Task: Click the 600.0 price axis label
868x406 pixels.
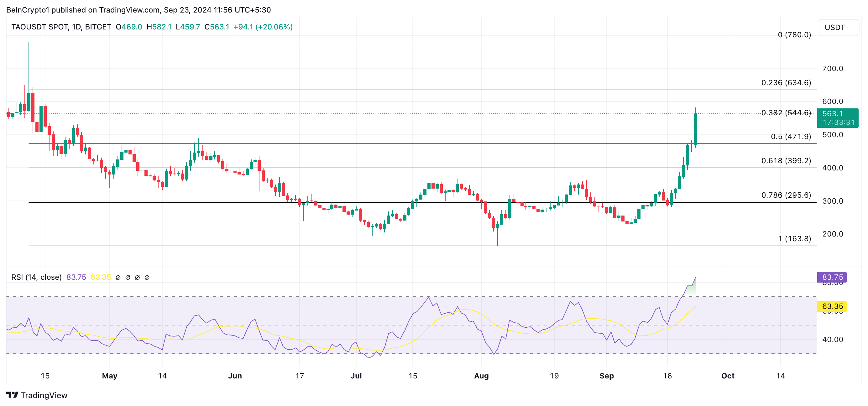Action: click(833, 101)
